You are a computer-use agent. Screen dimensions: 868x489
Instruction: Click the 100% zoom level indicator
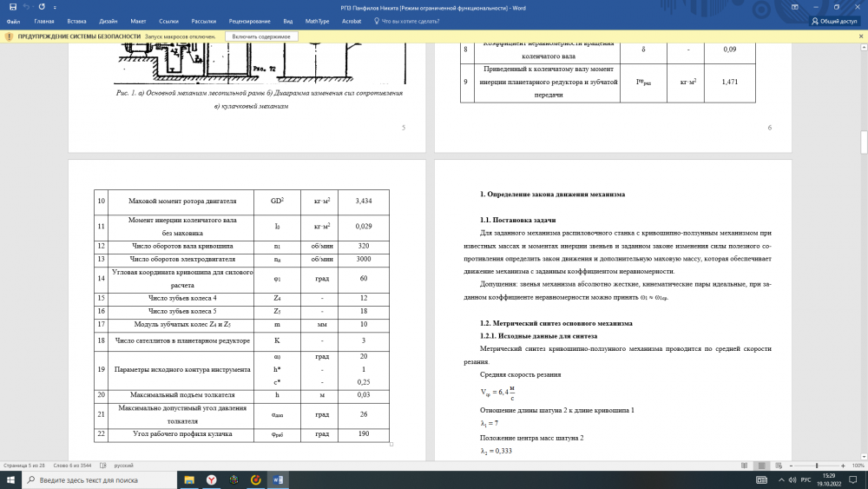pos(858,466)
